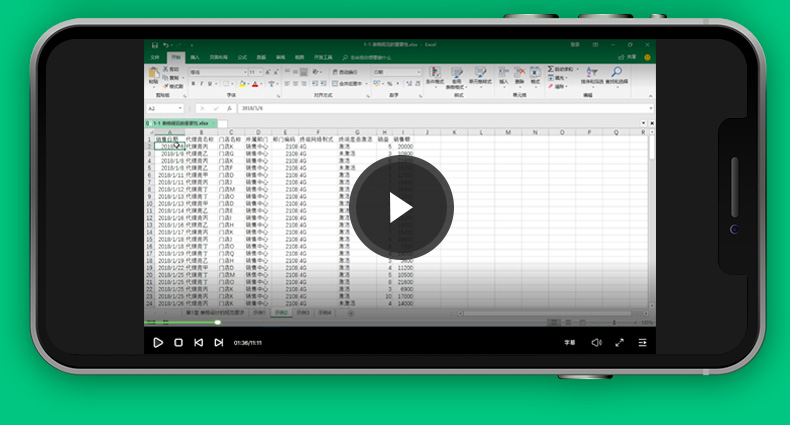Mute the video with the speaker icon

tap(596, 342)
